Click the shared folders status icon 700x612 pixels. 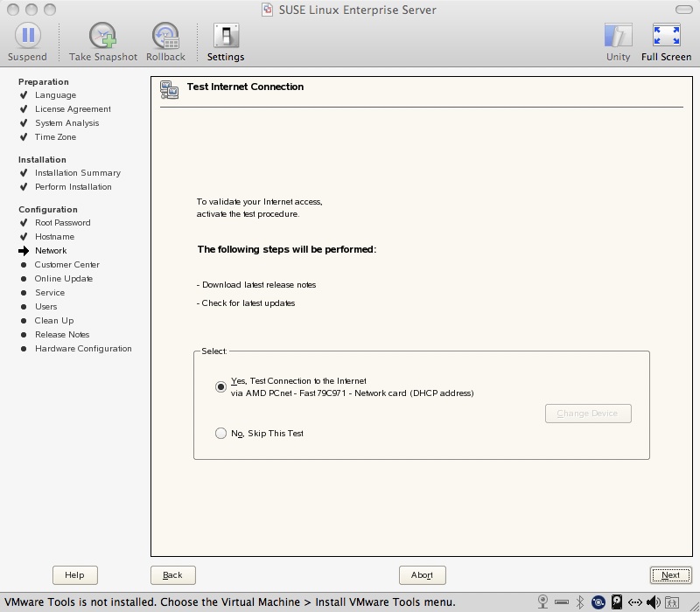(672, 602)
